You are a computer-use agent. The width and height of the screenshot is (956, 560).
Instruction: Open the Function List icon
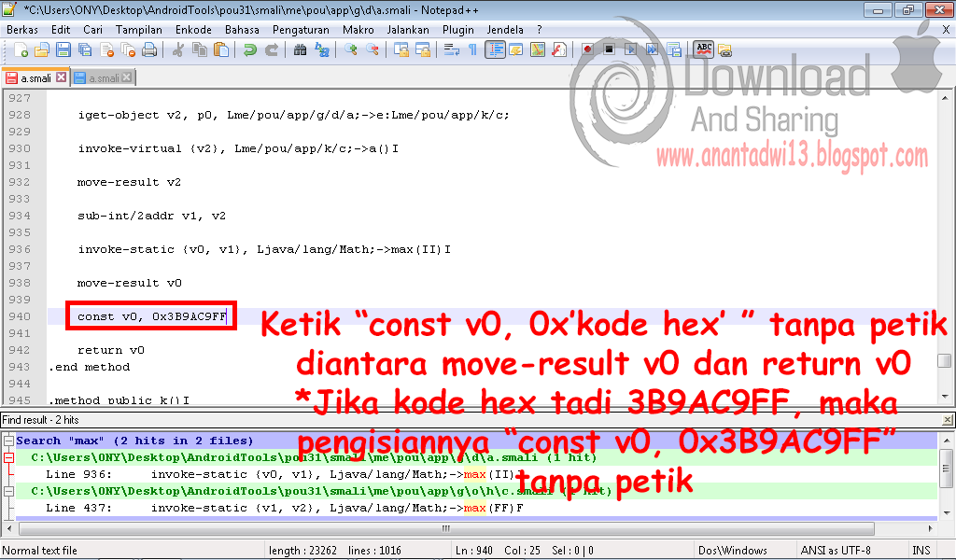coord(559,50)
